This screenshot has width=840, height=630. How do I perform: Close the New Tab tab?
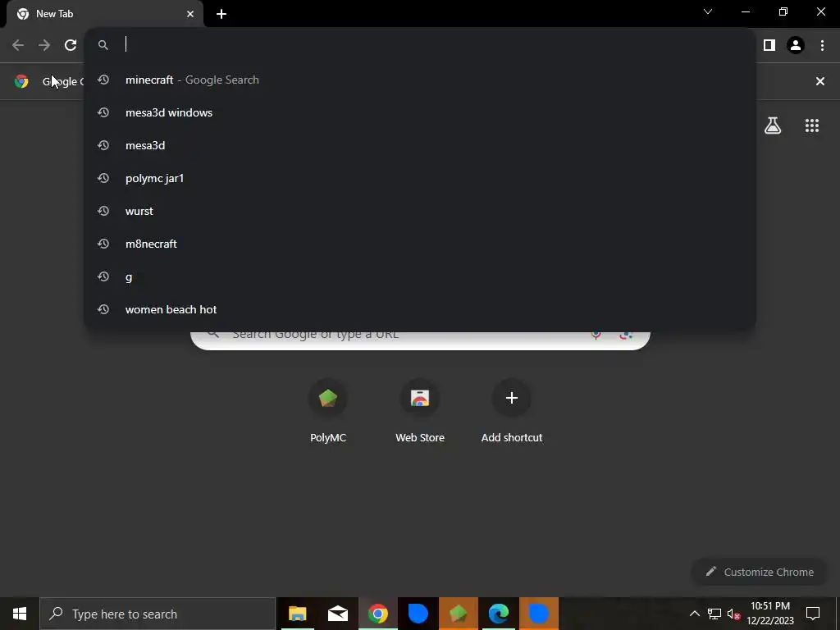190,14
